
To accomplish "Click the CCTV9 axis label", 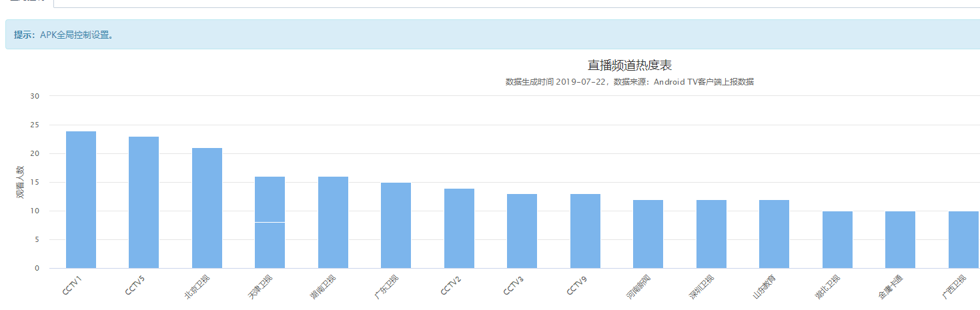I will (x=576, y=285).
